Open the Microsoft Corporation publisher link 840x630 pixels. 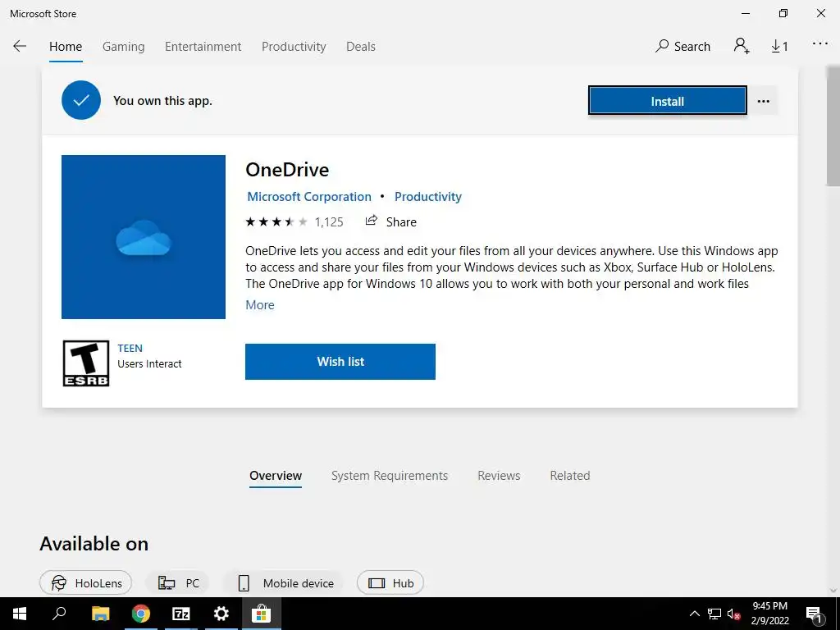tap(309, 197)
